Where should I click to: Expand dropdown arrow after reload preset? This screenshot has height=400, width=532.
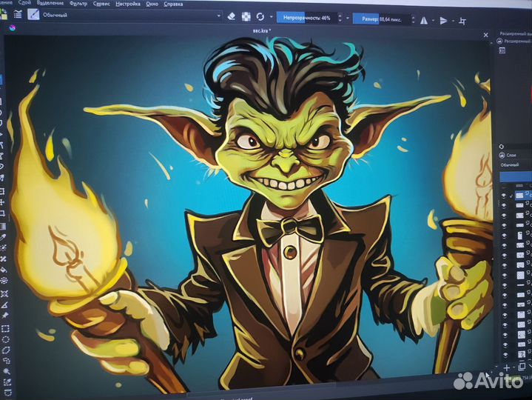coord(271,17)
